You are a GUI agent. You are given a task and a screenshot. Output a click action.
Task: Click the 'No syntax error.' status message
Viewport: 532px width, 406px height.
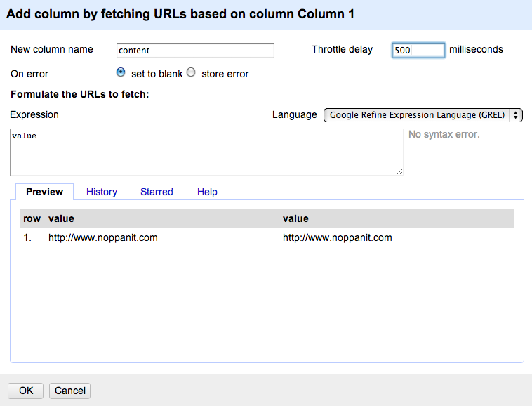tap(444, 134)
